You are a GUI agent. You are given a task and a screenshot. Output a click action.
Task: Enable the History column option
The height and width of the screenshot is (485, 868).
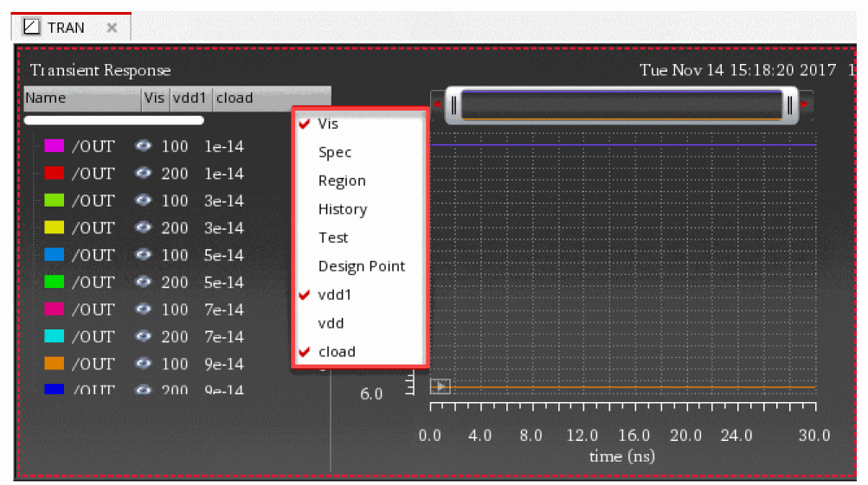tap(342, 209)
